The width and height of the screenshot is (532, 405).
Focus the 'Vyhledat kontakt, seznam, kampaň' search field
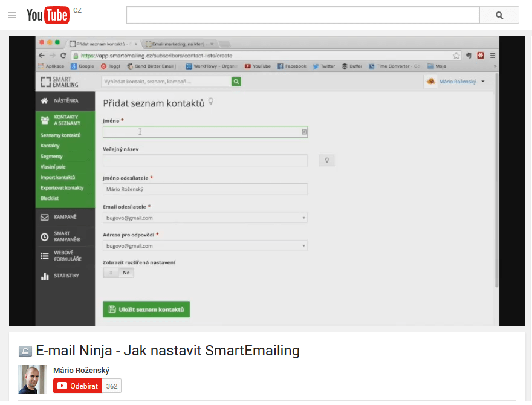coord(166,82)
